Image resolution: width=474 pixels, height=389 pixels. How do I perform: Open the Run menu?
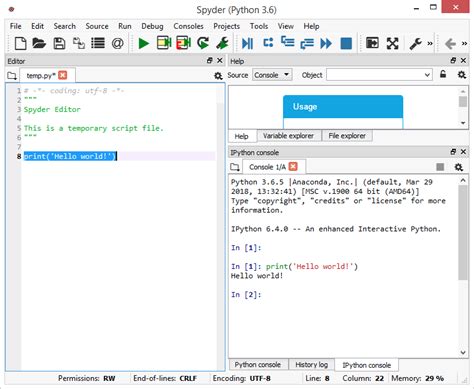pos(125,26)
